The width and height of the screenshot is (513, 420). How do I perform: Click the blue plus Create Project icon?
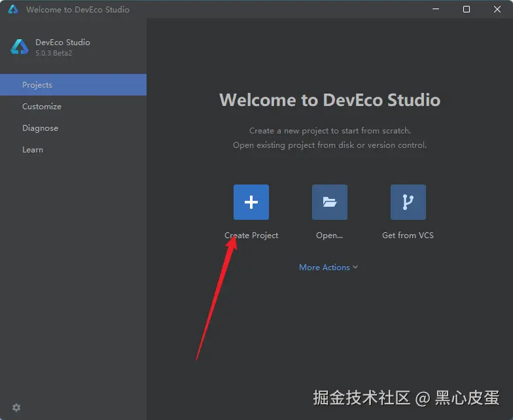(251, 202)
